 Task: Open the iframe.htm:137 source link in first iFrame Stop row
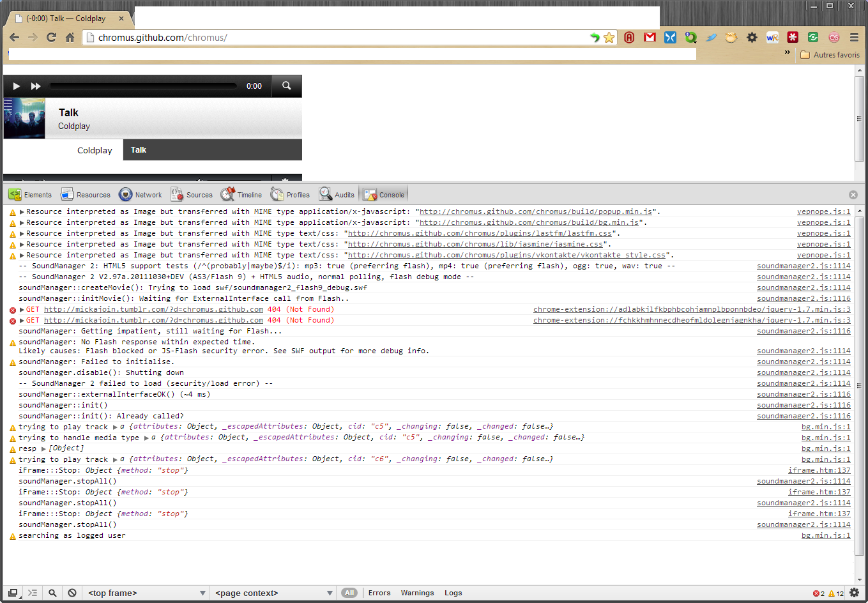819,470
